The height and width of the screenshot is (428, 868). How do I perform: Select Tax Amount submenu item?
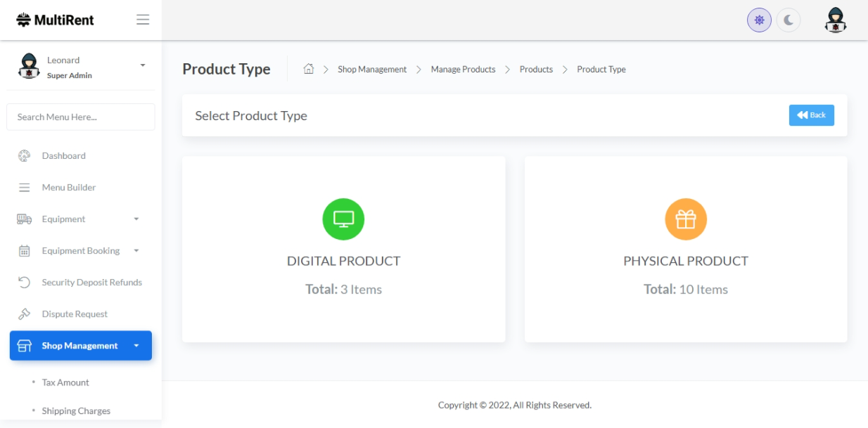click(65, 382)
